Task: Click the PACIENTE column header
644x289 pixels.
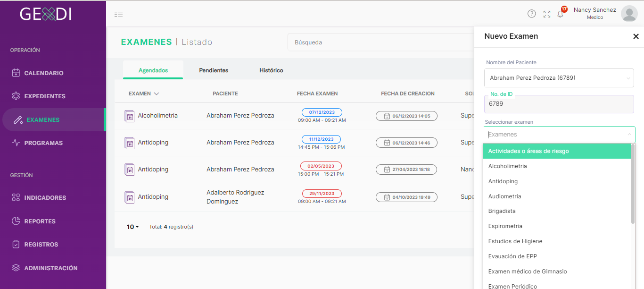Action: coord(225,93)
